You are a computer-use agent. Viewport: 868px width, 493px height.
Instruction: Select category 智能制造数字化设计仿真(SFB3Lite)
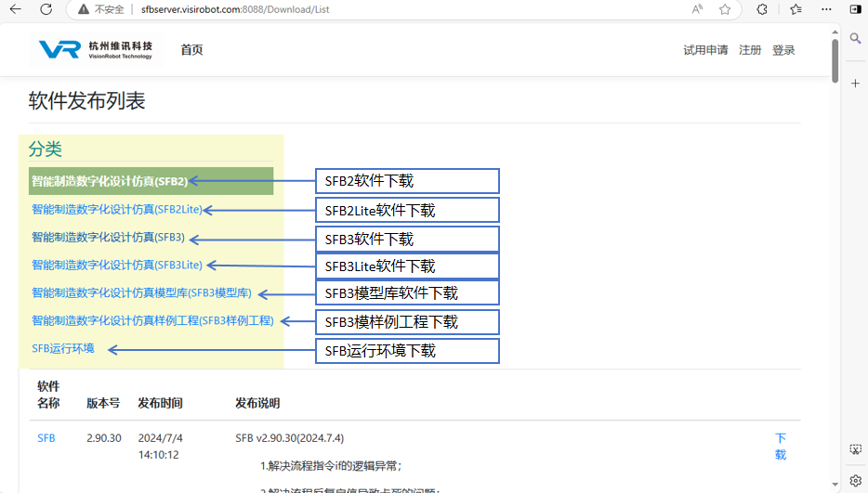coord(117,265)
